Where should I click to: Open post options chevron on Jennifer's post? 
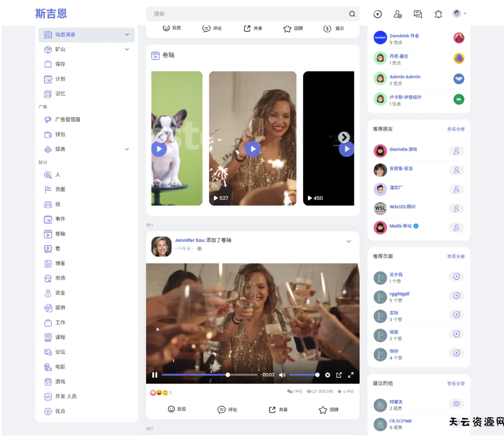point(348,241)
